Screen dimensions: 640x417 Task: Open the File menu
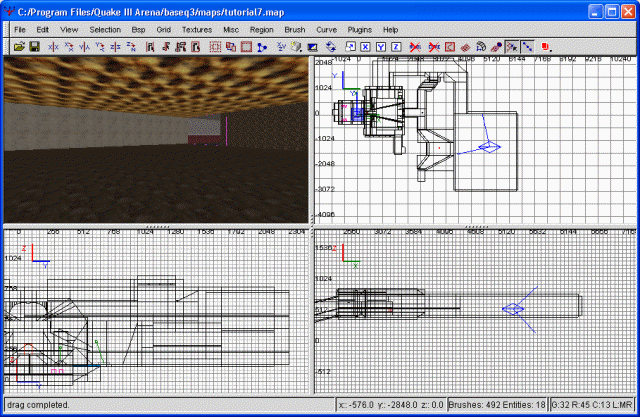point(20,30)
